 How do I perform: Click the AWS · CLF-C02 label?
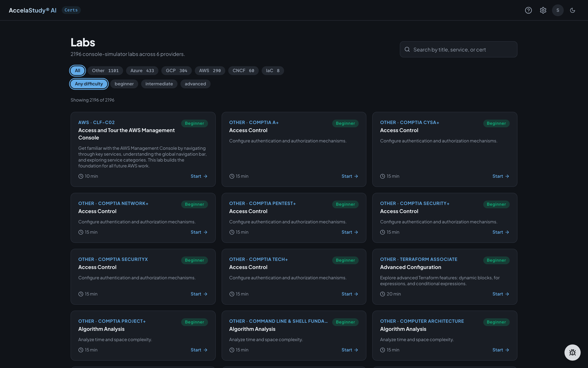96,122
